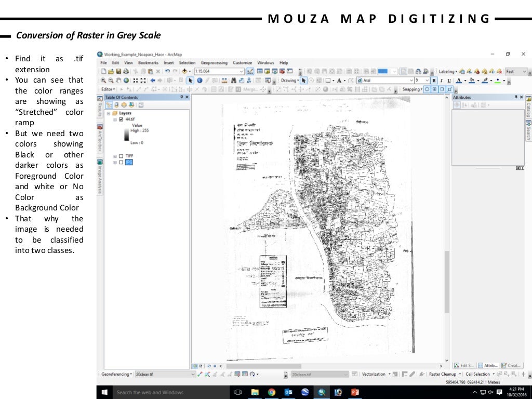
Task: Uncheck the 44.tif layer checkbox
Action: (121, 119)
